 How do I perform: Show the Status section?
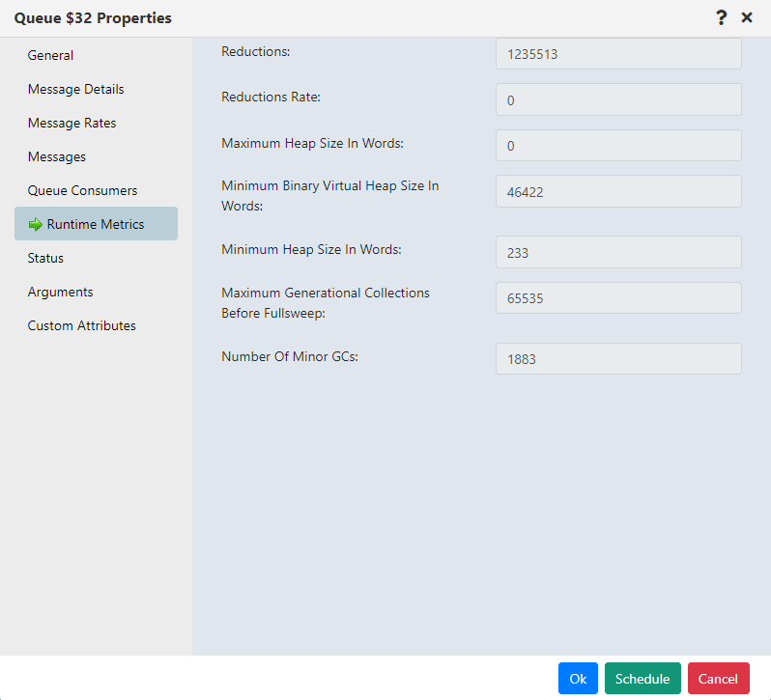coord(45,258)
